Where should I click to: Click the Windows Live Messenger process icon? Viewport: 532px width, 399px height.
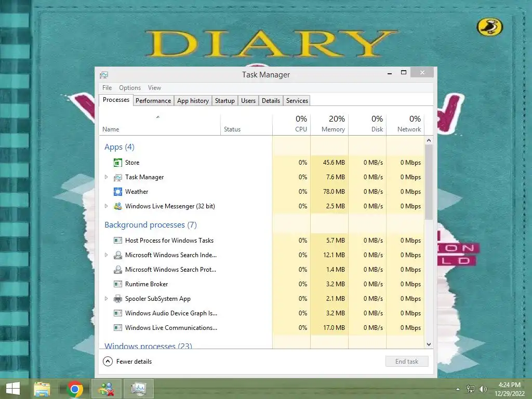(x=118, y=206)
